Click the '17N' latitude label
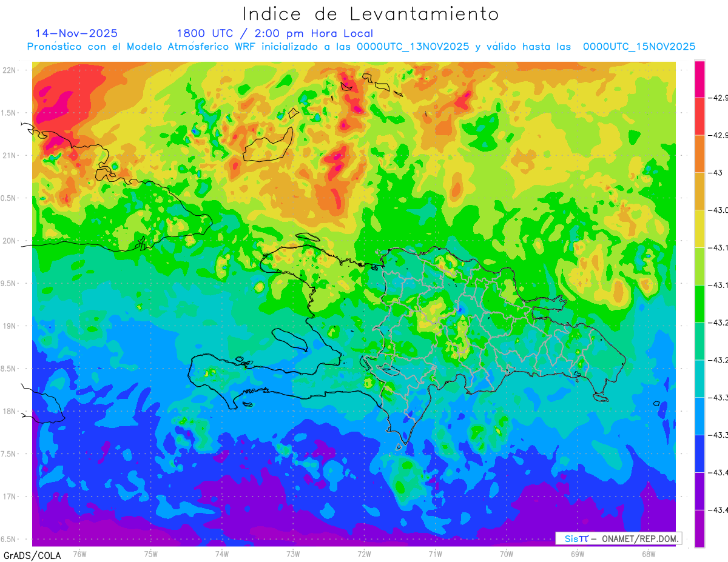 (x=10, y=496)
